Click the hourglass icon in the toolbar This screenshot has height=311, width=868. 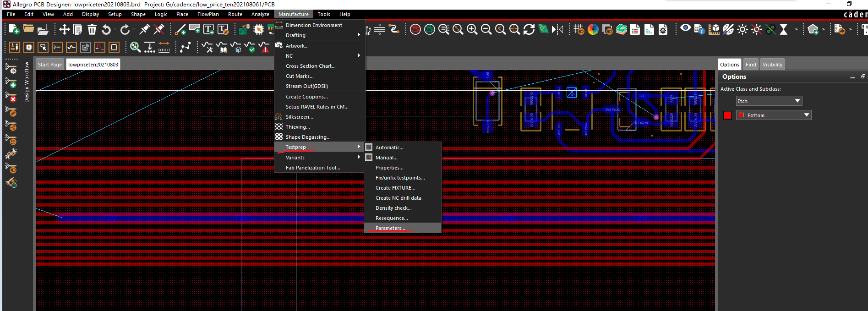click(784, 30)
